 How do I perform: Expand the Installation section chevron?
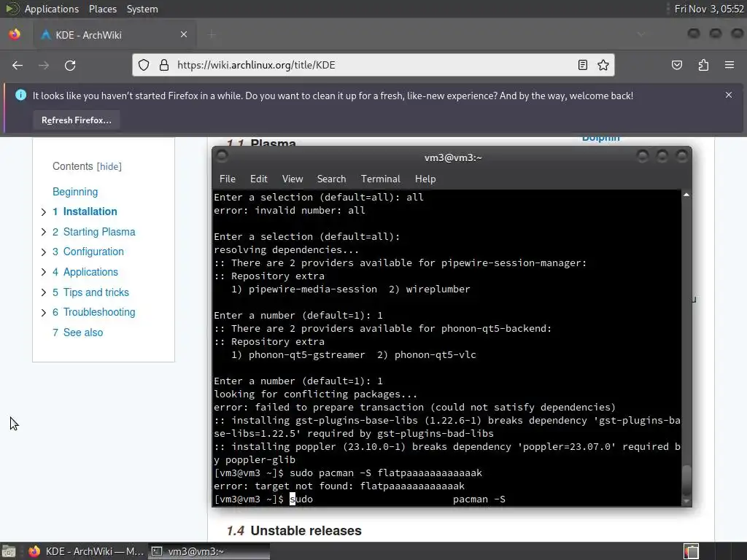click(x=43, y=212)
